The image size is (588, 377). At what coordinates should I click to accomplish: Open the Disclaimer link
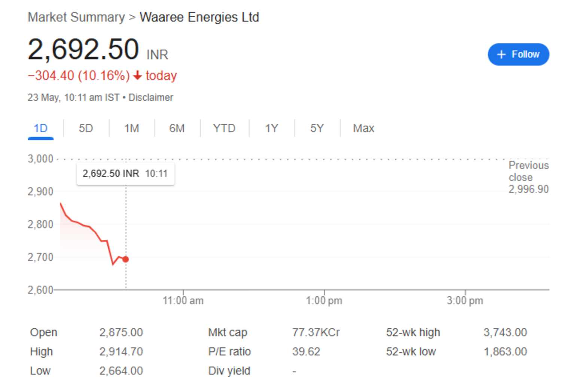(x=150, y=97)
